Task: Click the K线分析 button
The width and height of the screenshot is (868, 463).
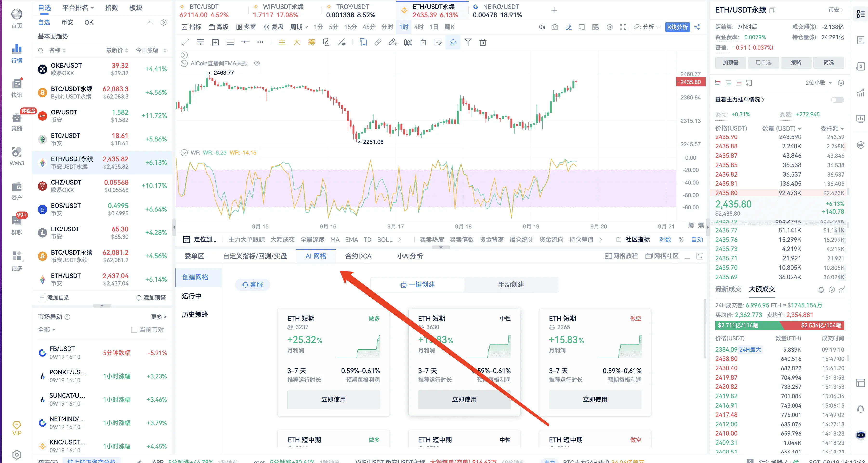Action: pyautogui.click(x=677, y=27)
